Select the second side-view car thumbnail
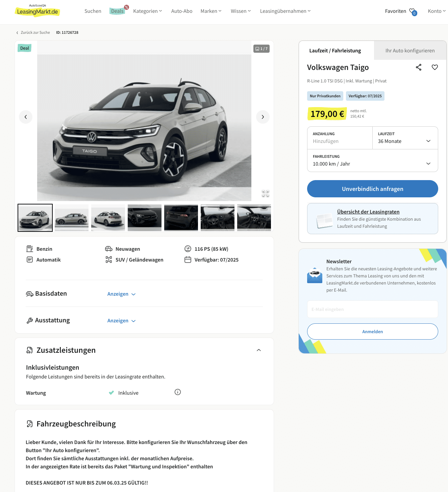Image resolution: width=448 pixels, height=492 pixels. point(72,218)
